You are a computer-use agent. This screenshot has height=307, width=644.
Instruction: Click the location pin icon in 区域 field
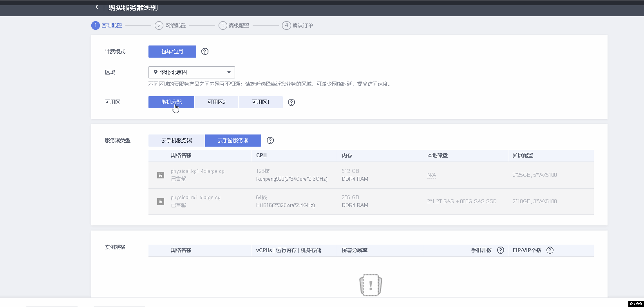(156, 72)
